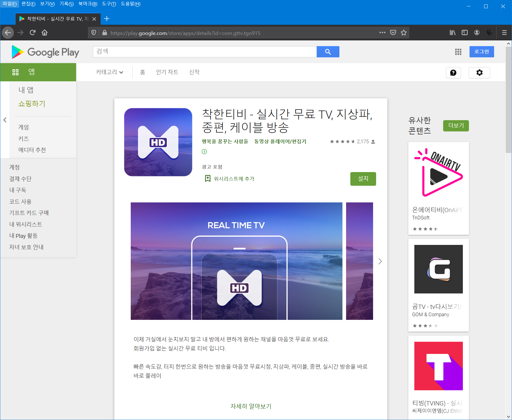Open the 곰TV app card
The image size is (512, 420).
[x=439, y=285]
